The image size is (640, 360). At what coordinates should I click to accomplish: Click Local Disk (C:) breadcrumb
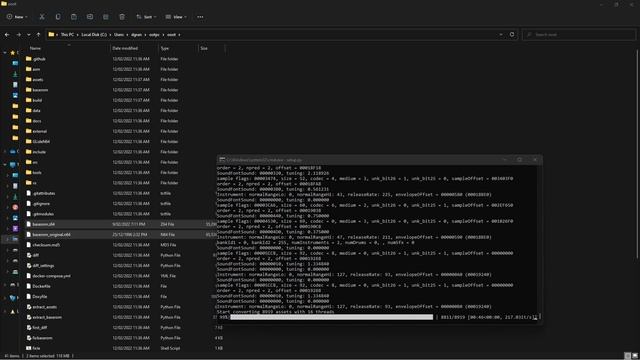(x=94, y=35)
